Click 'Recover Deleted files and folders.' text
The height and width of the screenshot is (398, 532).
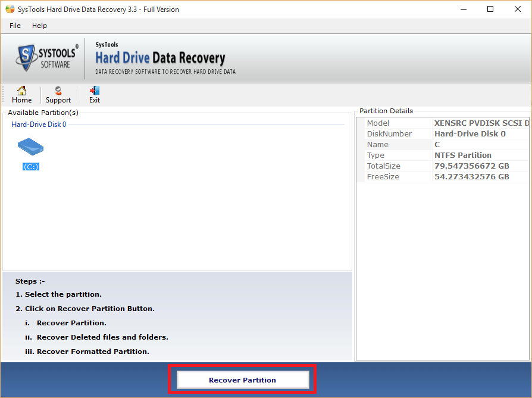pos(102,337)
